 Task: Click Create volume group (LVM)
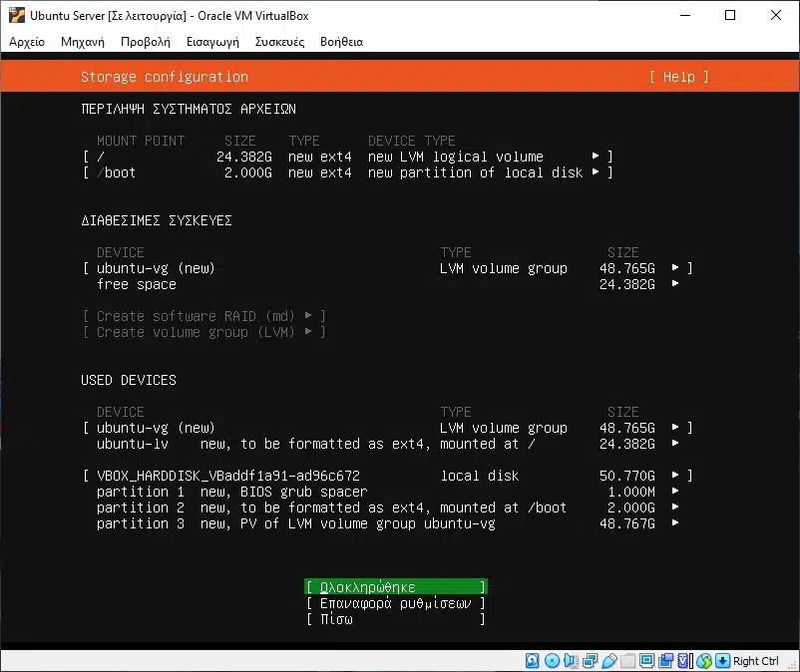204,332
